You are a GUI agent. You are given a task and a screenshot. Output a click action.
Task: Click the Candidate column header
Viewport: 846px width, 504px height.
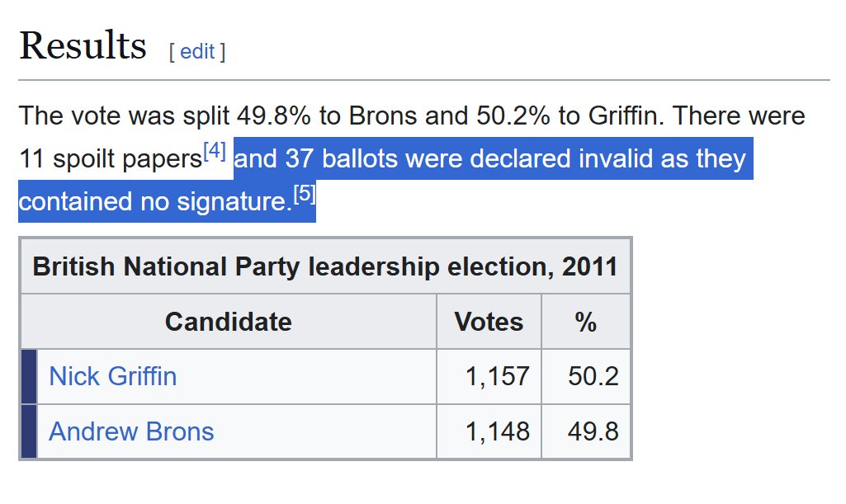[229, 322]
